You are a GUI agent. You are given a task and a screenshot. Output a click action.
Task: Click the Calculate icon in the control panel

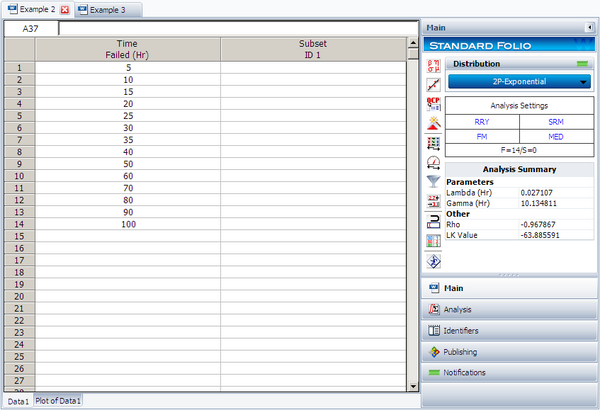click(x=433, y=65)
